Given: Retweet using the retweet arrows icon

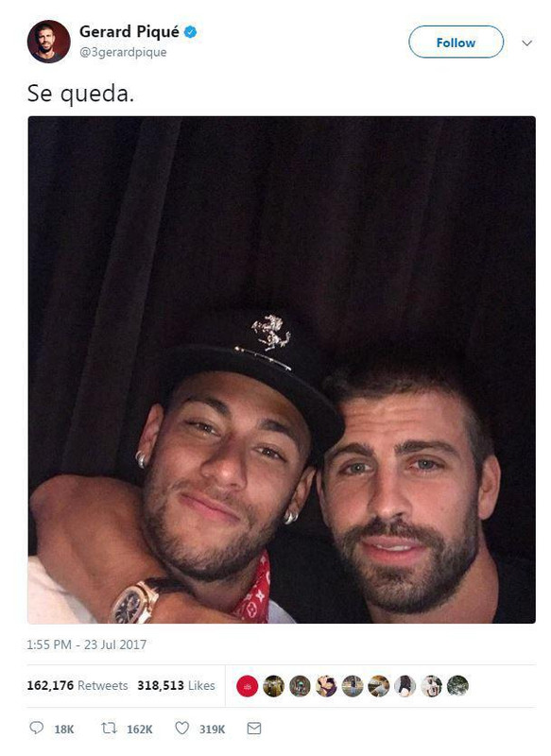Looking at the screenshot, I should 109,728.
